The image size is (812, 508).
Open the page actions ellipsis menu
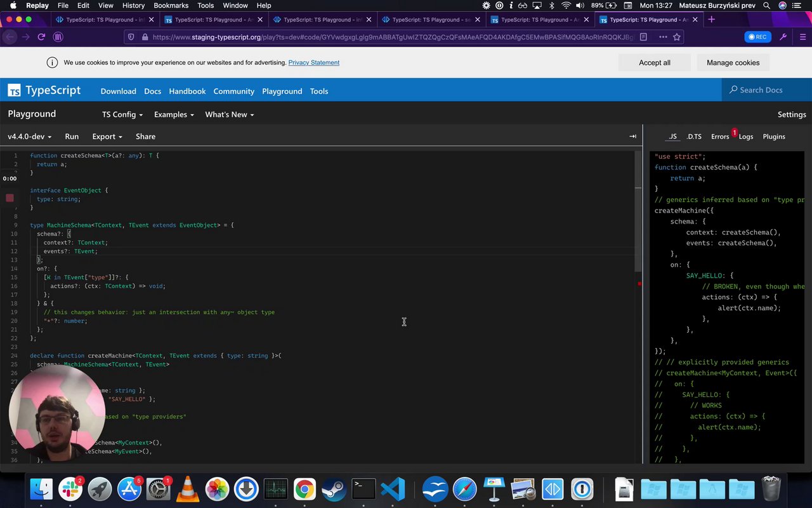663,37
